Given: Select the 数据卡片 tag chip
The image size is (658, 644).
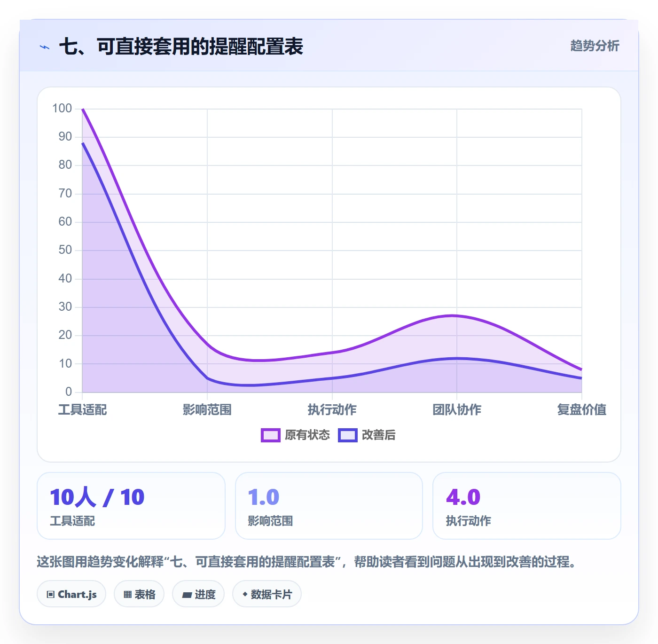Looking at the screenshot, I should click(267, 594).
